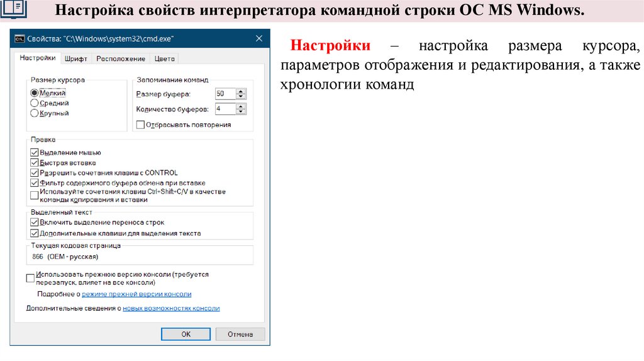Increase Количество буферов with up arrow
The image size is (644, 361).
[241, 106]
